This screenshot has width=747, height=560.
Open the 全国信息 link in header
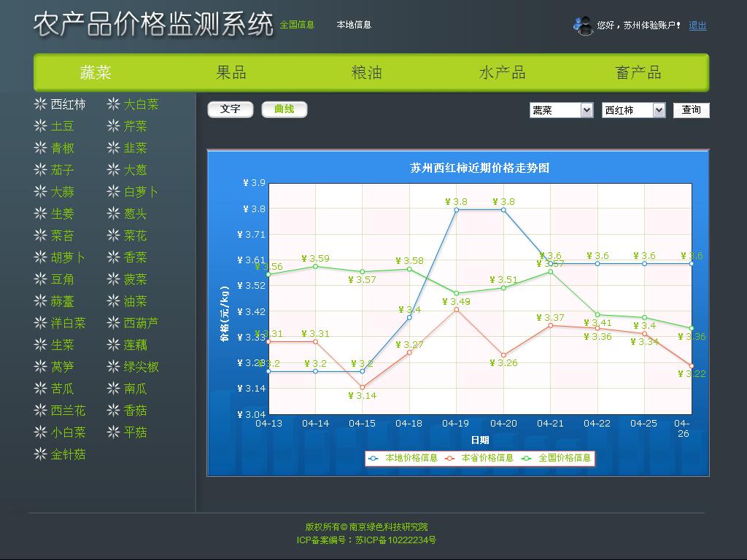point(297,25)
